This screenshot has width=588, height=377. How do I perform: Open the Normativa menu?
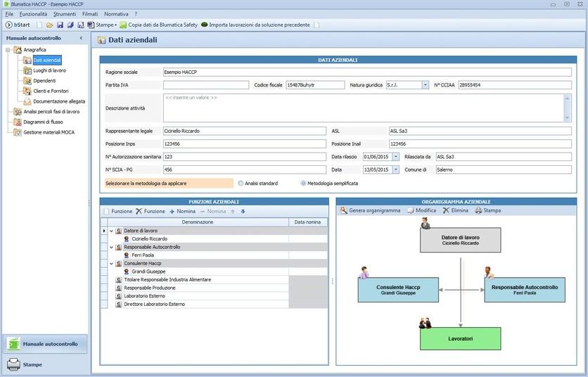[x=116, y=13]
